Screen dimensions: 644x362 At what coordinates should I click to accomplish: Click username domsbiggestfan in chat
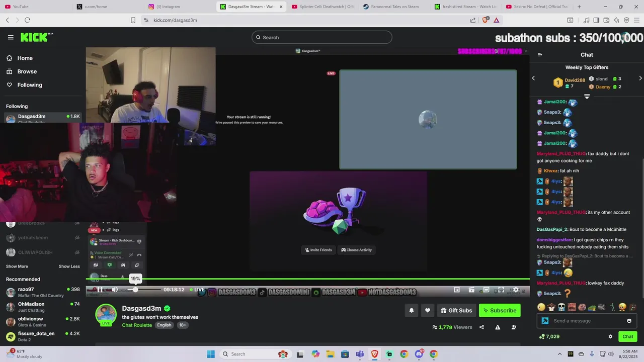tap(554, 240)
